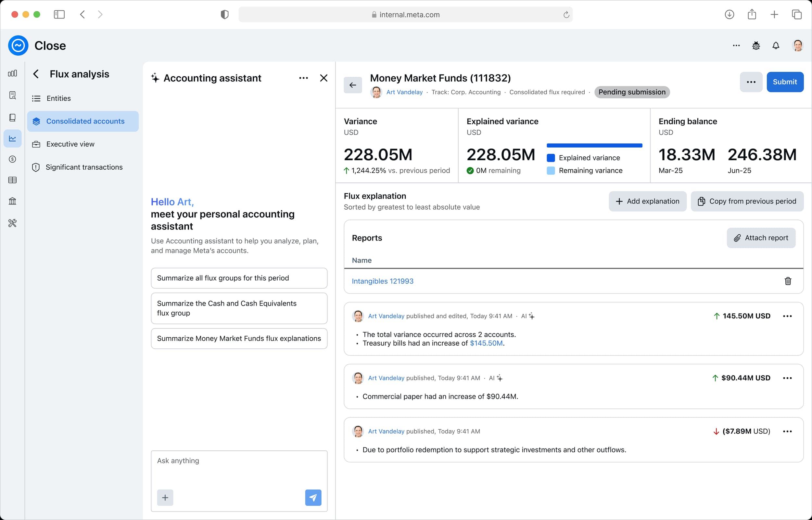Click the Name column header in Reports
812x520 pixels.
362,260
